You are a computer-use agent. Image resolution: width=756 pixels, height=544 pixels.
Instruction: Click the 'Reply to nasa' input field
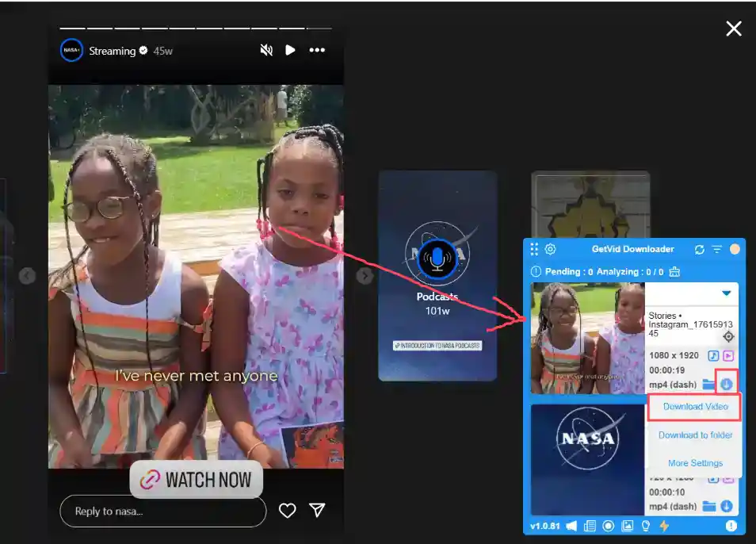pos(162,511)
